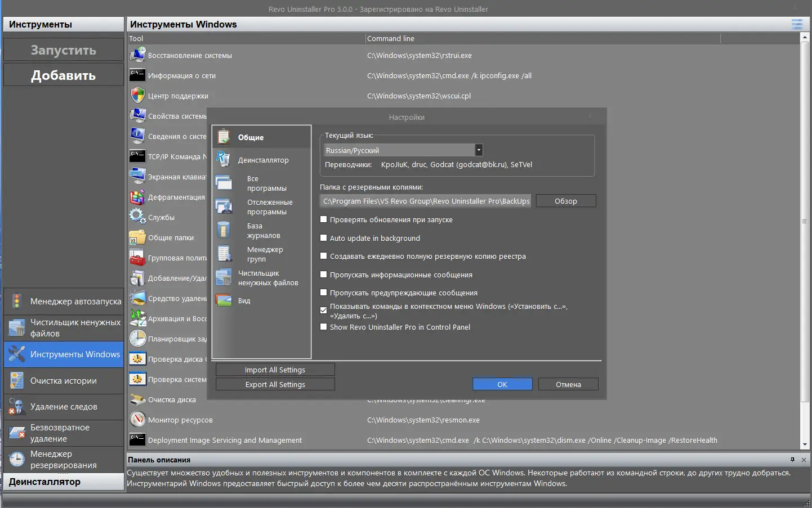Click Export All Settings
812x508 pixels.
pyautogui.click(x=275, y=384)
